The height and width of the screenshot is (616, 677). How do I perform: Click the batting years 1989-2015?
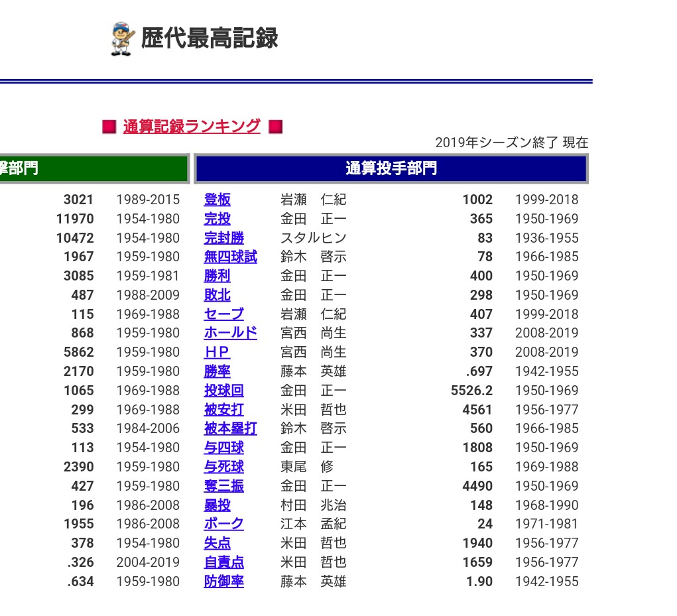click(x=148, y=200)
